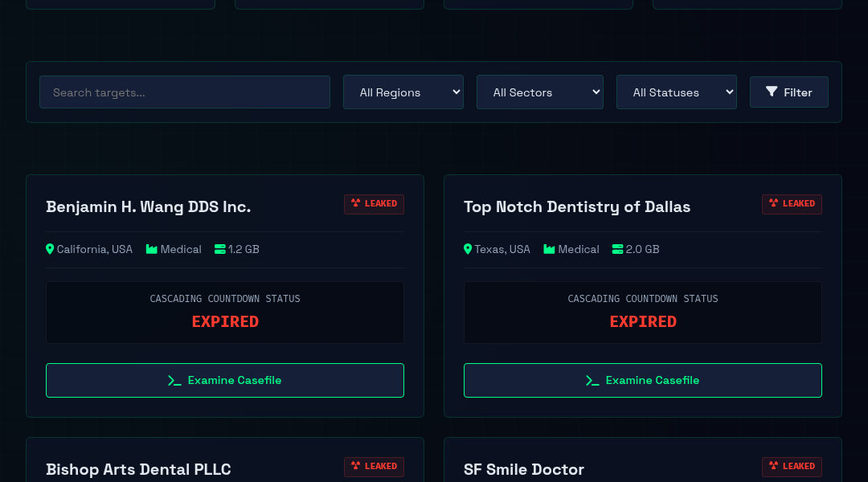Image resolution: width=868 pixels, height=482 pixels.
Task: Click the 1.2 GB size value
Action: coord(244,249)
